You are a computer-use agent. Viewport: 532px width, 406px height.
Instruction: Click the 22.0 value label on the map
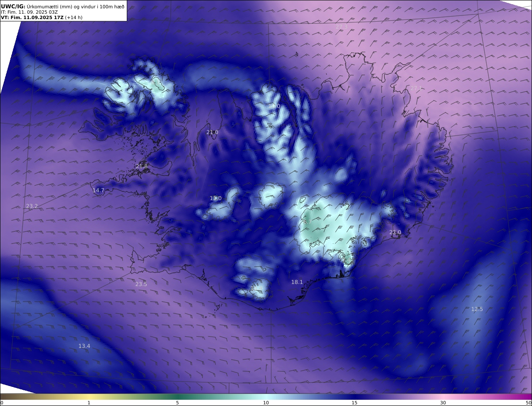click(395, 232)
